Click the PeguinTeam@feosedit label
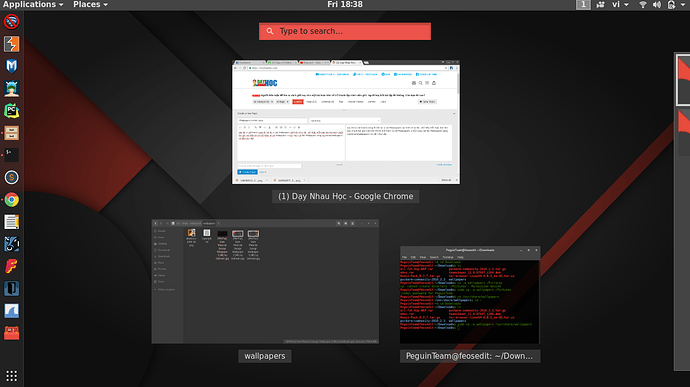 tap(470, 356)
